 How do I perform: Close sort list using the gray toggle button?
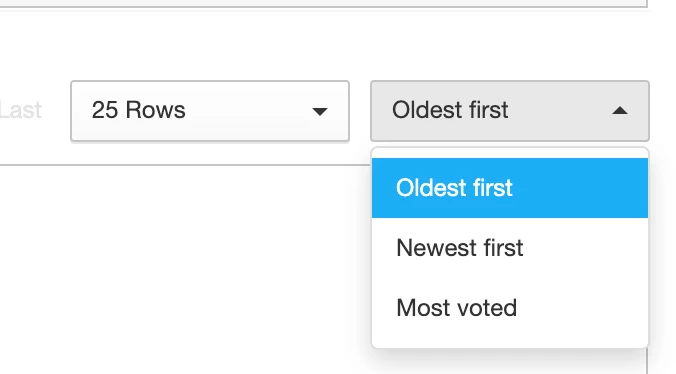[x=510, y=111]
